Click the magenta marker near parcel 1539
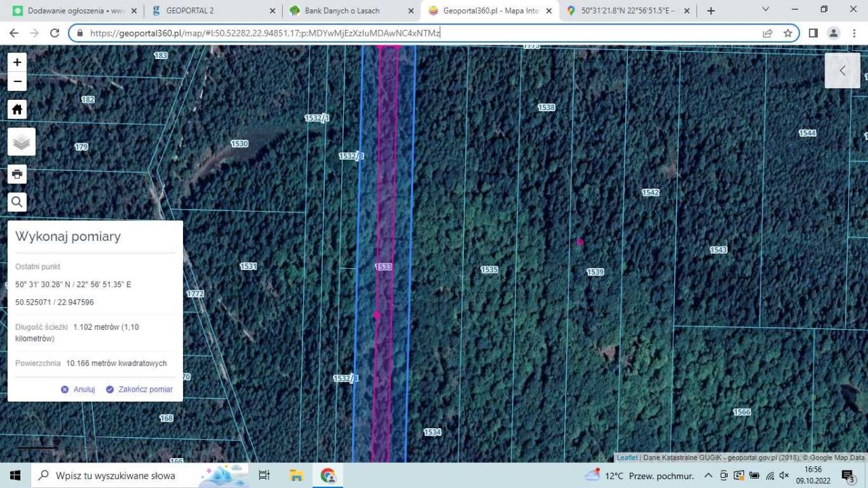The height and width of the screenshot is (488, 868). [x=580, y=242]
